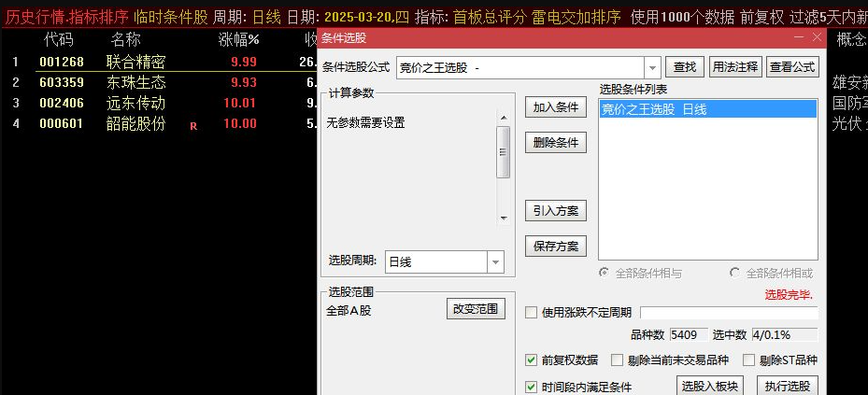Click the 涨跌不定周期 input field
This screenshot has width=868, height=395.
(729, 313)
